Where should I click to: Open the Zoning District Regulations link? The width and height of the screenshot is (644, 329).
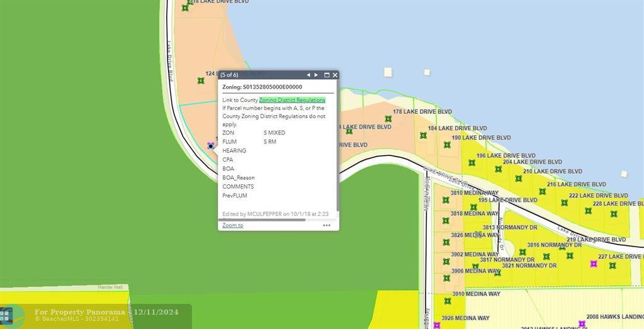pos(292,100)
